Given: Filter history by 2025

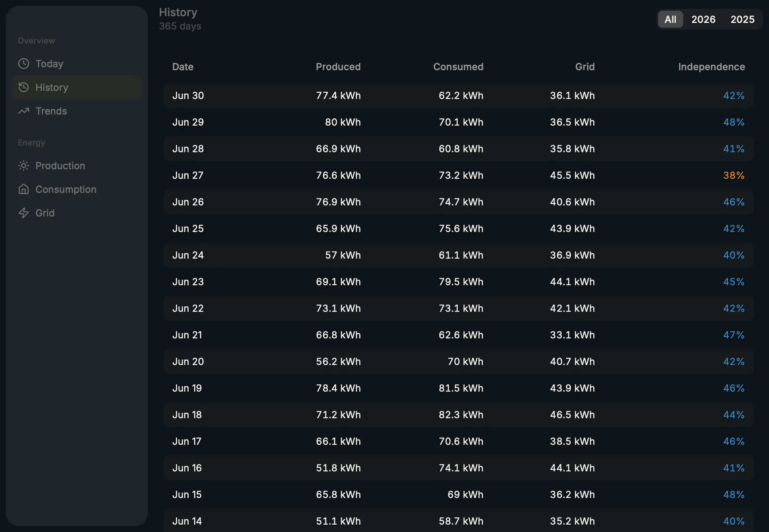Looking at the screenshot, I should tap(742, 19).
